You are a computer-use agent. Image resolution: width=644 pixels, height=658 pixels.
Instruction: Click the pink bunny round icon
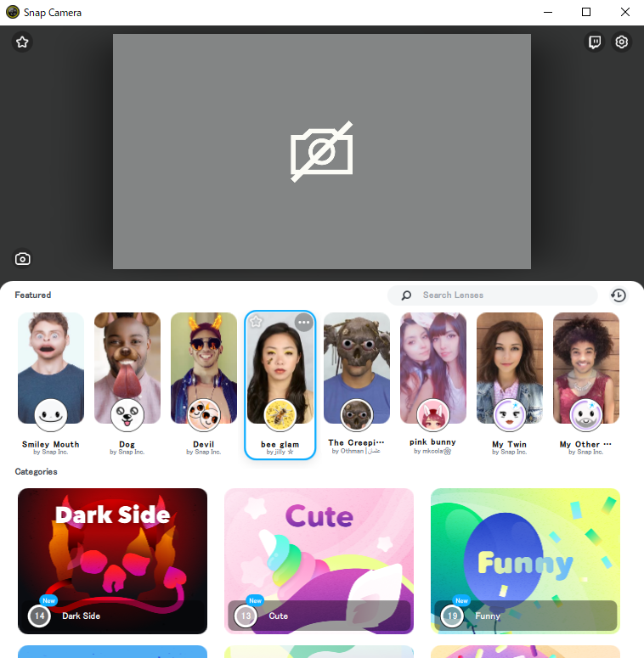[432, 414]
